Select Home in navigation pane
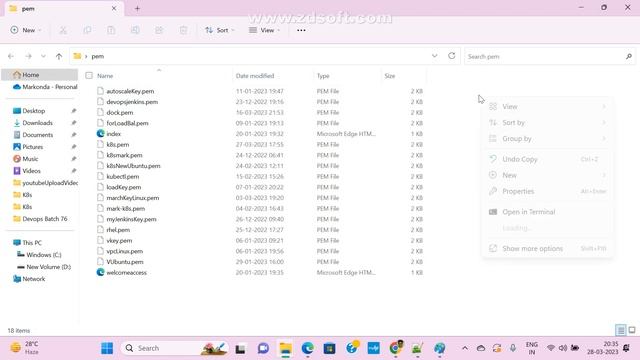The height and width of the screenshot is (360, 640). [40, 75]
